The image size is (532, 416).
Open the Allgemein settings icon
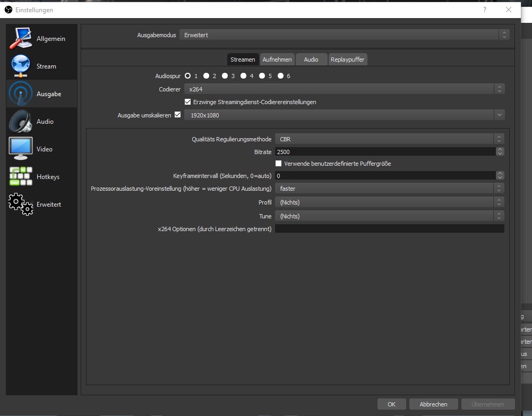click(x=21, y=38)
